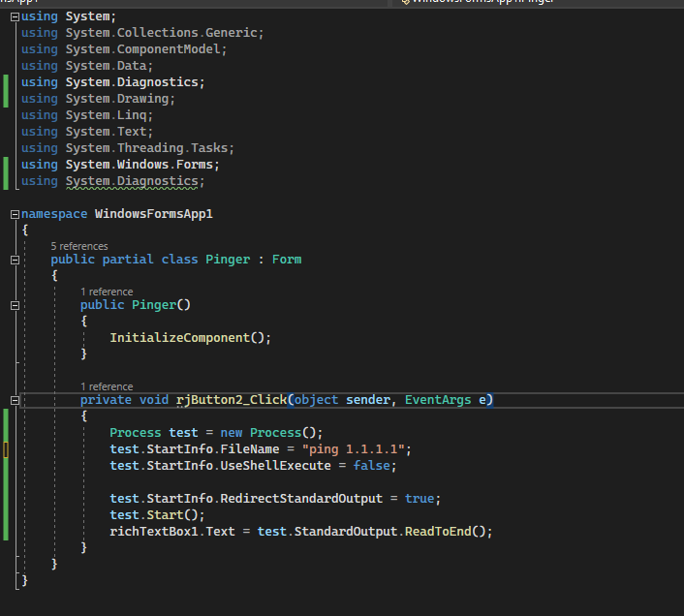This screenshot has height=616, width=684.
Task: Click 'using System;' on the first line
Action: point(69,16)
